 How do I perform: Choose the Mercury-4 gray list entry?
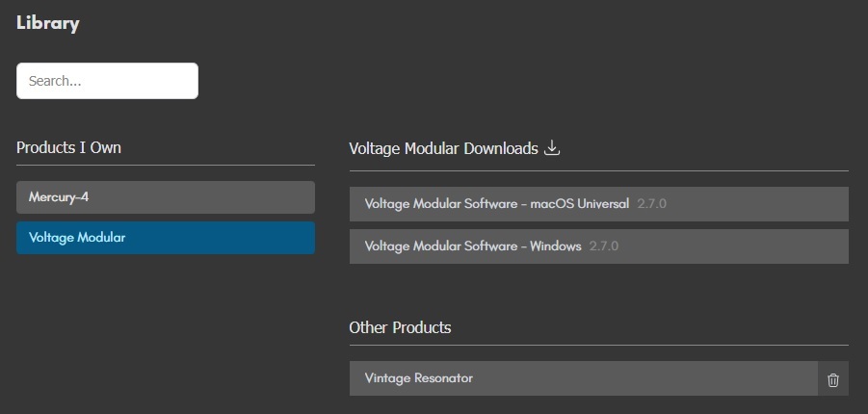pos(165,196)
